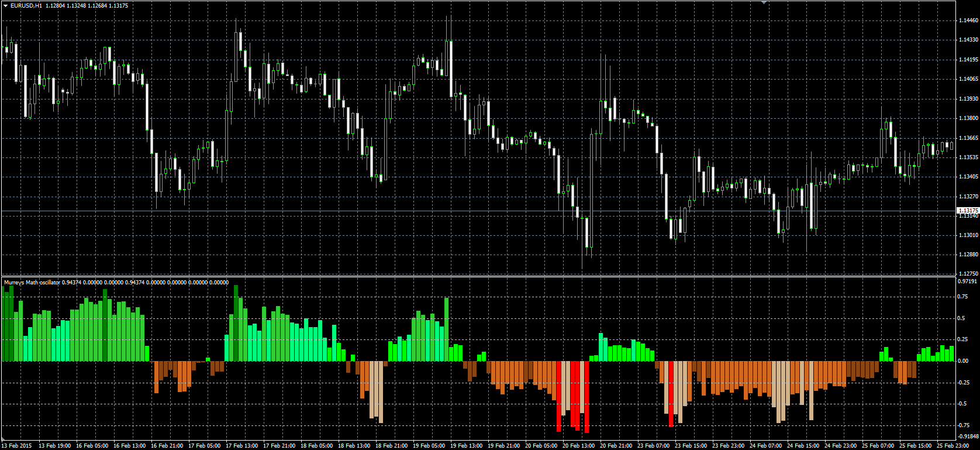The image size is (980, 450).
Task: Click the 0.75 oscillator scale label
Action: pos(962,297)
